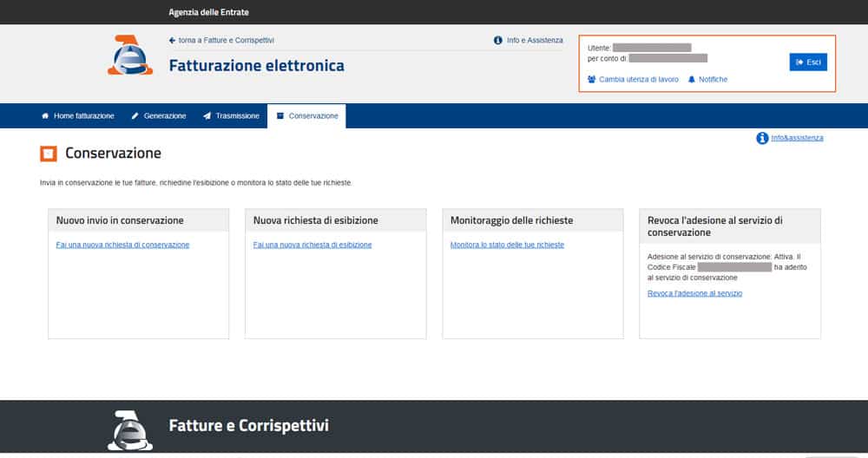Click the Fatturazione elettronica page title
The width and height of the screenshot is (868, 458).
coord(256,66)
